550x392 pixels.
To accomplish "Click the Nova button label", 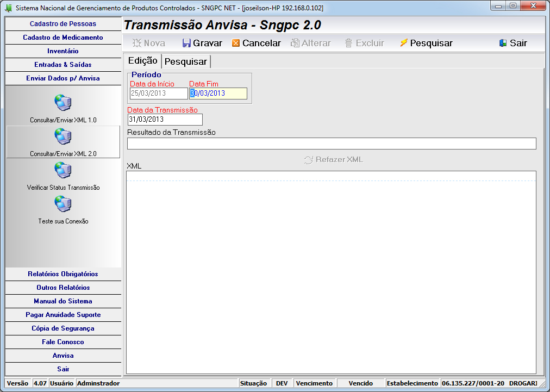I will coord(155,43).
